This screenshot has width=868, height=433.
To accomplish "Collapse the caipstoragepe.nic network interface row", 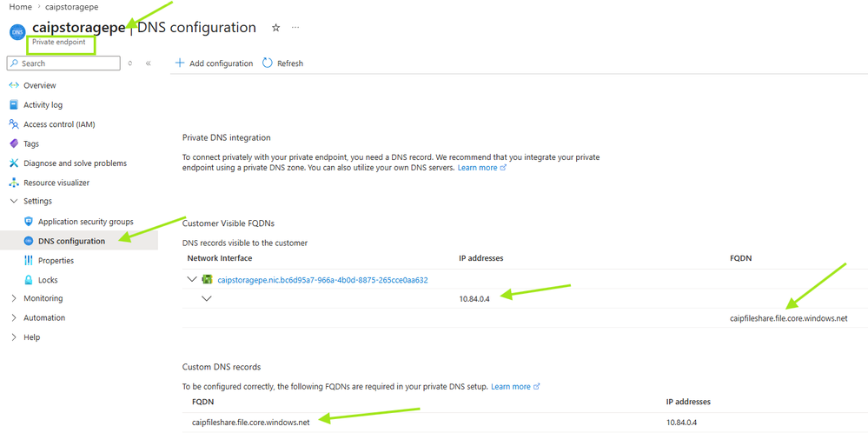I will [192, 280].
